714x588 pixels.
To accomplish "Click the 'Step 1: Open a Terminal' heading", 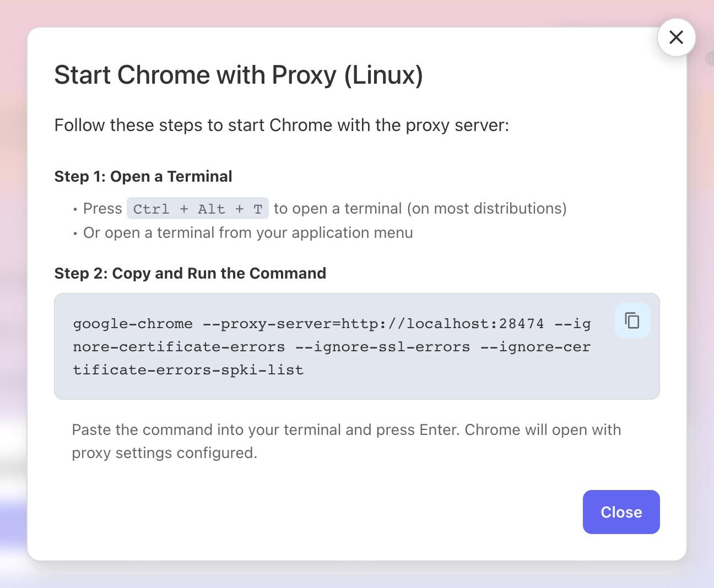I will (x=143, y=176).
